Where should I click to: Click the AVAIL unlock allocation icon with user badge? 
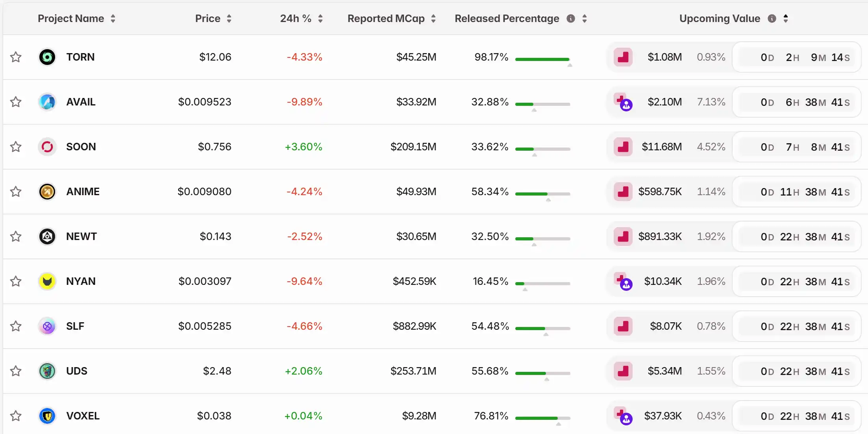tap(623, 102)
